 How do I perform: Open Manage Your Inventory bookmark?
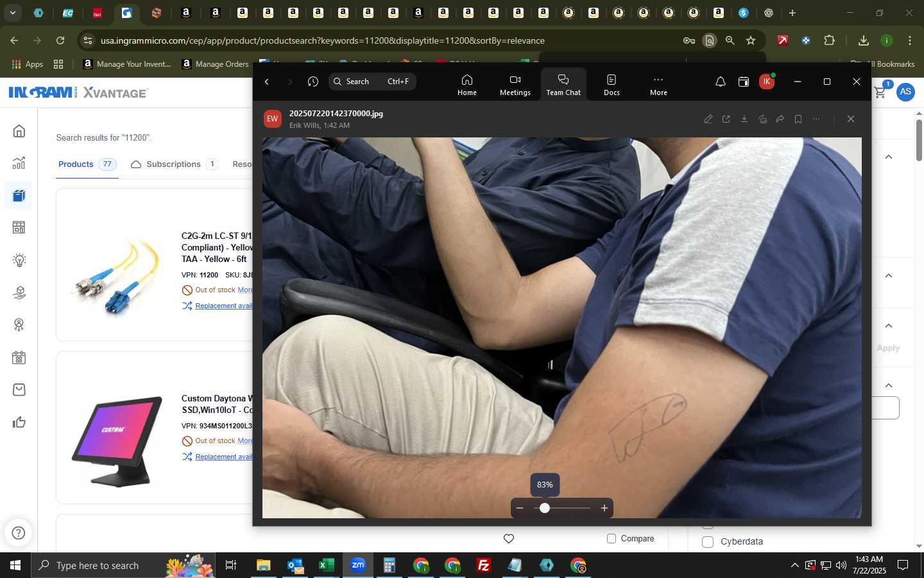127,64
